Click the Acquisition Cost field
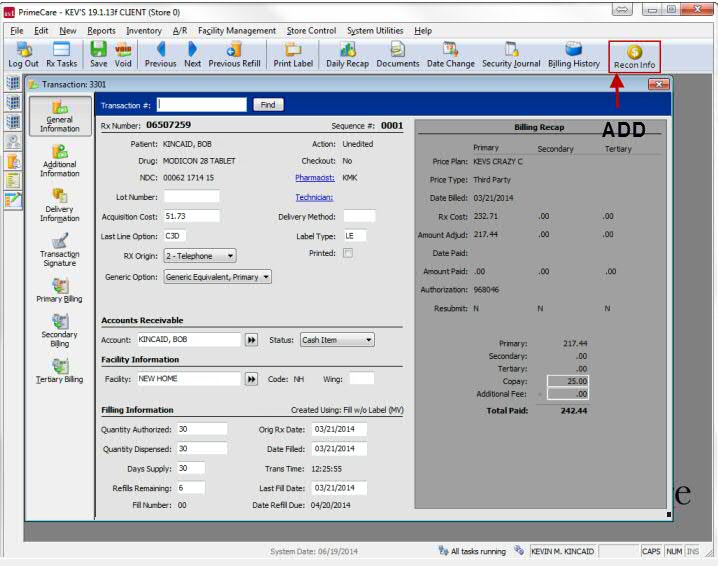 [191, 216]
